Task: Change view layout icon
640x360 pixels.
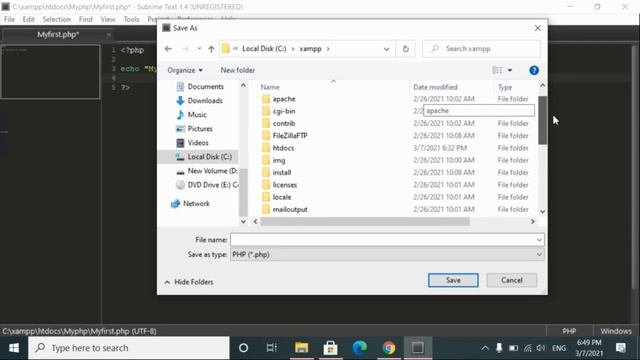Action: pyautogui.click(x=497, y=70)
